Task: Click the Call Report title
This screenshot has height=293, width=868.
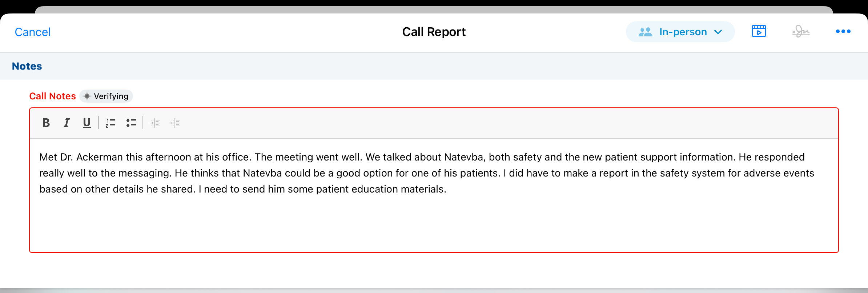Action: (x=434, y=32)
